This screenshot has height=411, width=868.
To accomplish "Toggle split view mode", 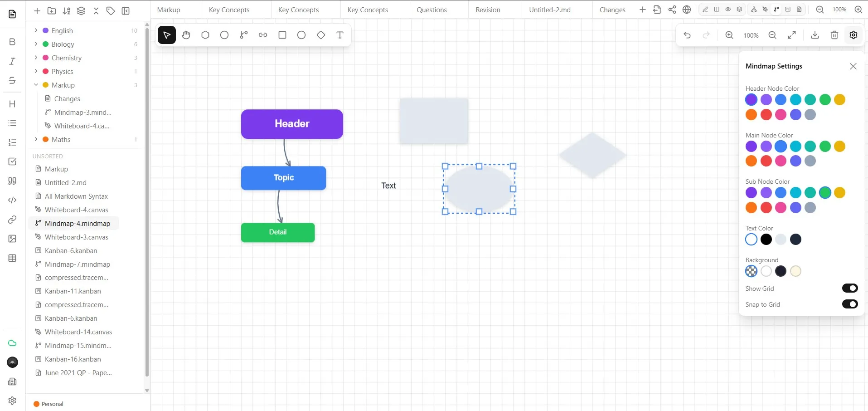I will (717, 9).
